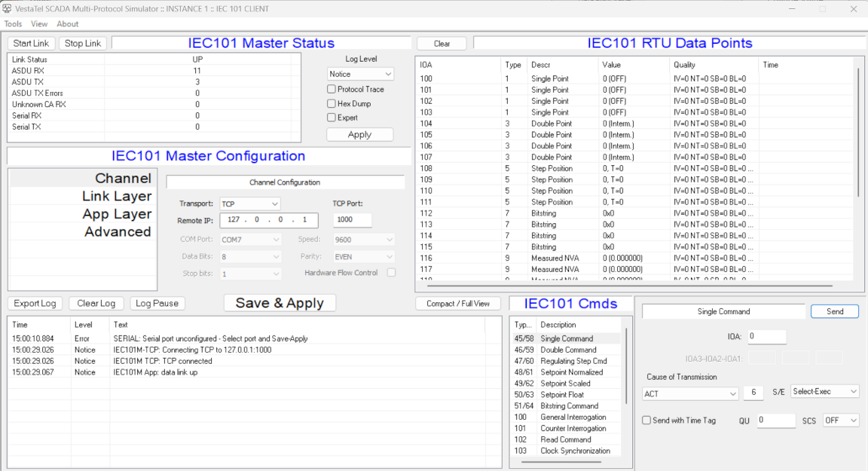Viewport: 868px width, 471px height.
Task: Expand the Transport dropdown
Action: click(250, 204)
